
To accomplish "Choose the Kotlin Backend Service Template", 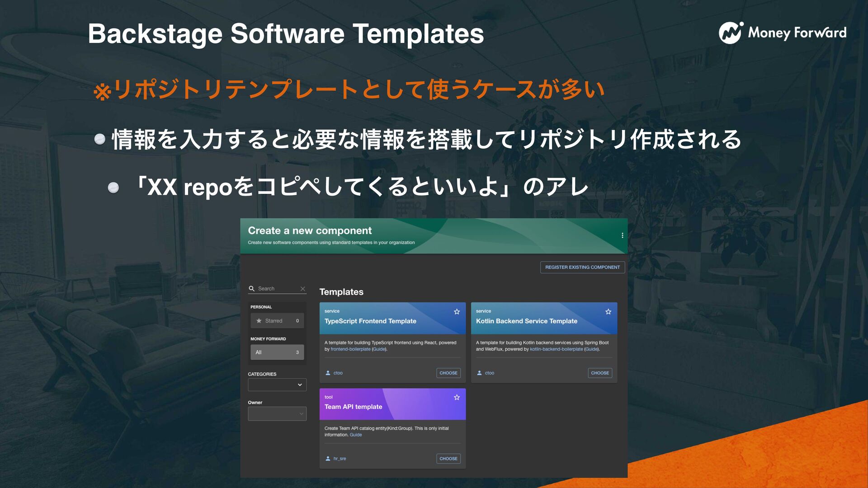I will pyautogui.click(x=600, y=373).
